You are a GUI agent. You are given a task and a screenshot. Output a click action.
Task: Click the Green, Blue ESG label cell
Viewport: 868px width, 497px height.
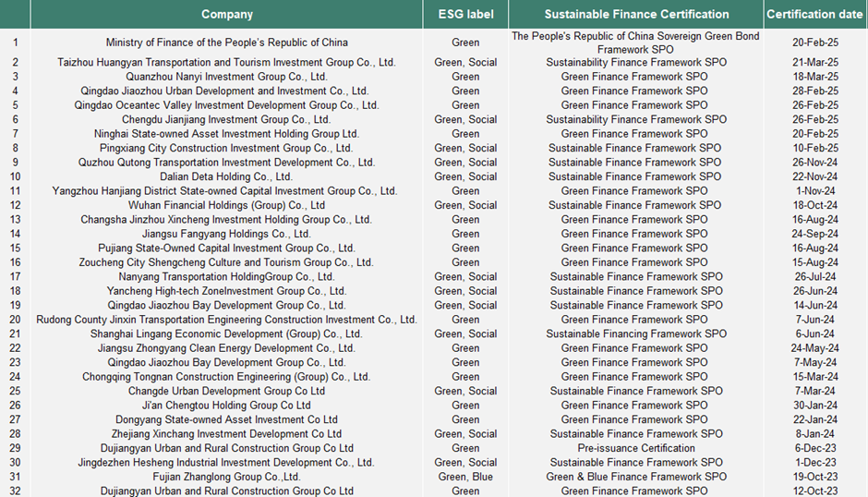(465, 478)
